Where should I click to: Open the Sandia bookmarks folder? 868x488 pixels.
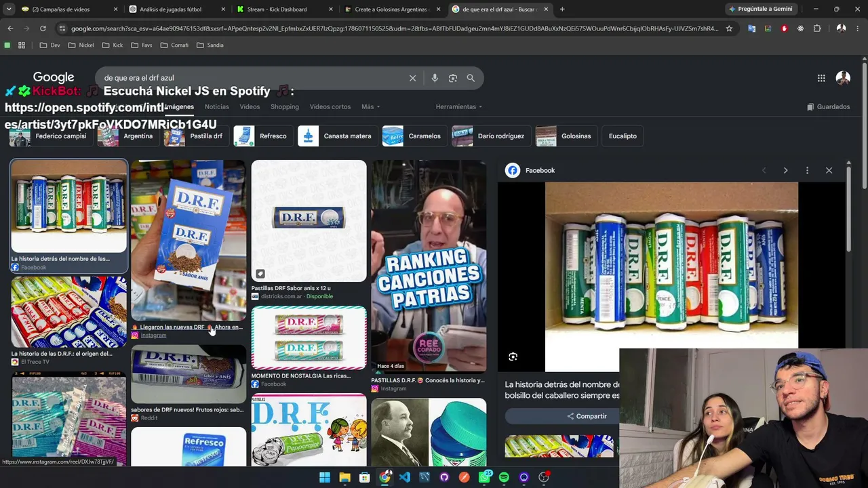[210, 45]
